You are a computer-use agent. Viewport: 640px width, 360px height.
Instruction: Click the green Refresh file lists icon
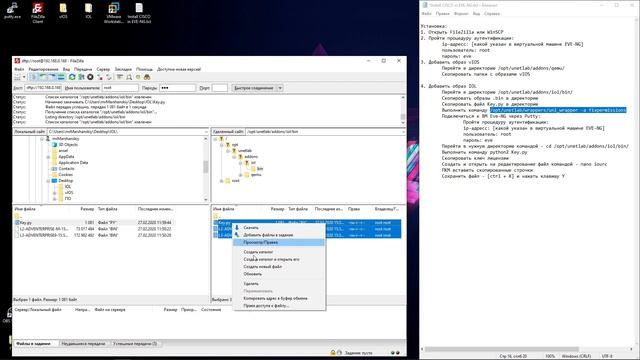pos(72,77)
